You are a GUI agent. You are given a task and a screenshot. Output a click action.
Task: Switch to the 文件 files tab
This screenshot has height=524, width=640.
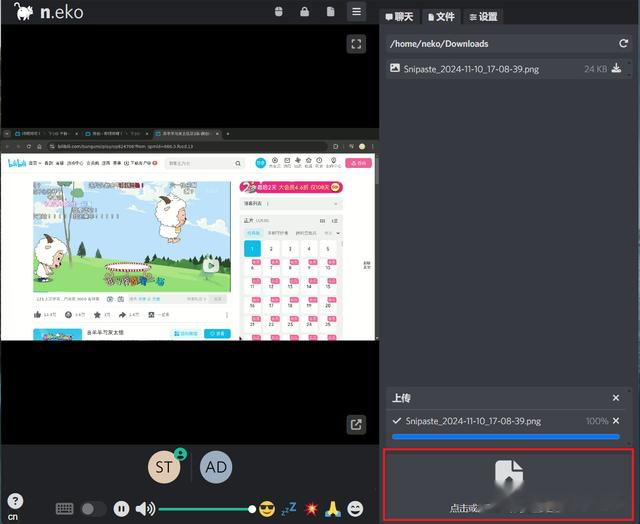[x=441, y=16]
